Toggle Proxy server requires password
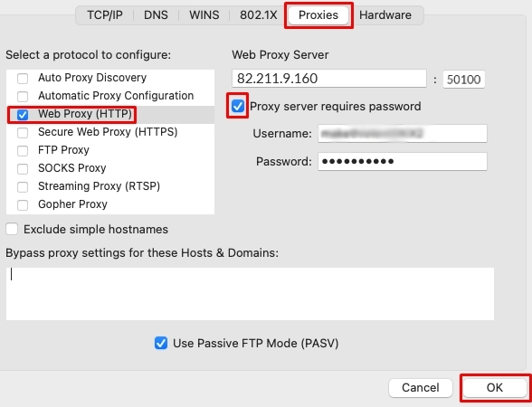This screenshot has width=532, height=407. (237, 106)
